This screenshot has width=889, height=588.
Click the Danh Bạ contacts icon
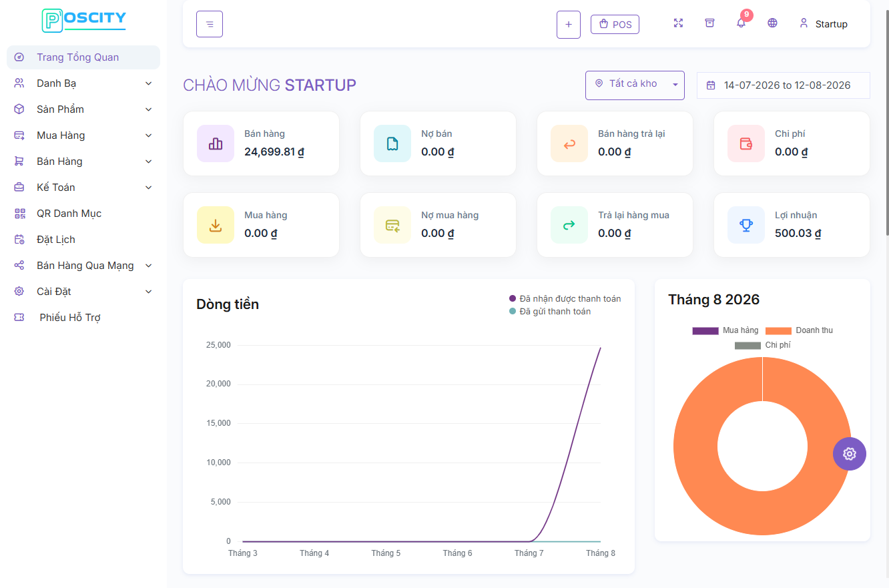19,83
